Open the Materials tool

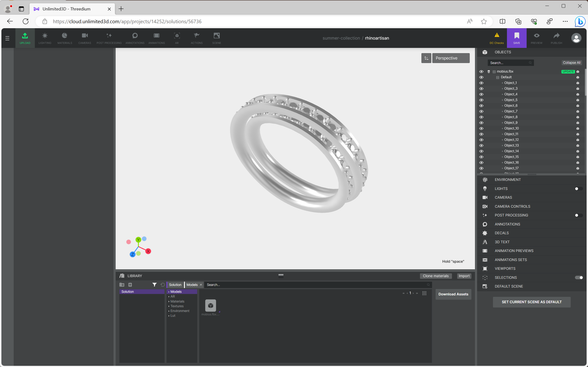[x=65, y=38]
